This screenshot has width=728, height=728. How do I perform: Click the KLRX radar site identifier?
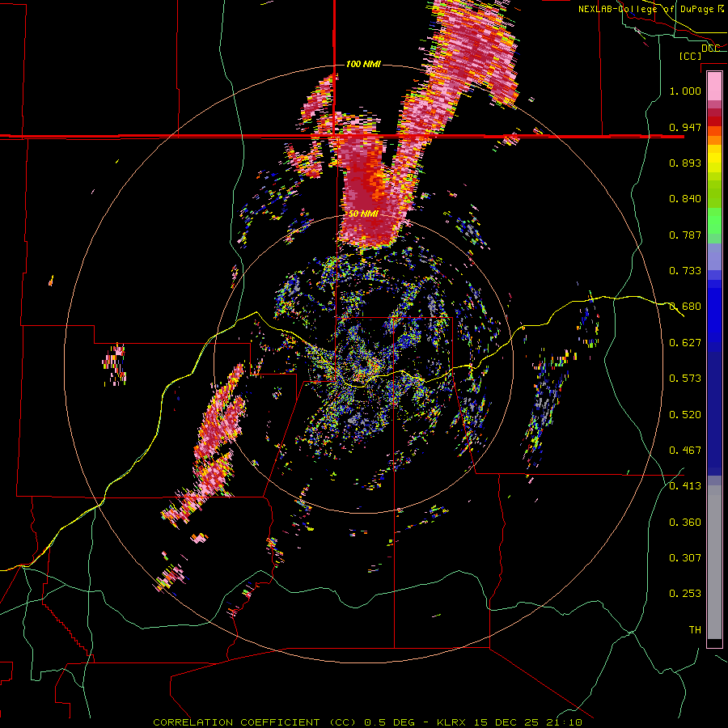452,722
